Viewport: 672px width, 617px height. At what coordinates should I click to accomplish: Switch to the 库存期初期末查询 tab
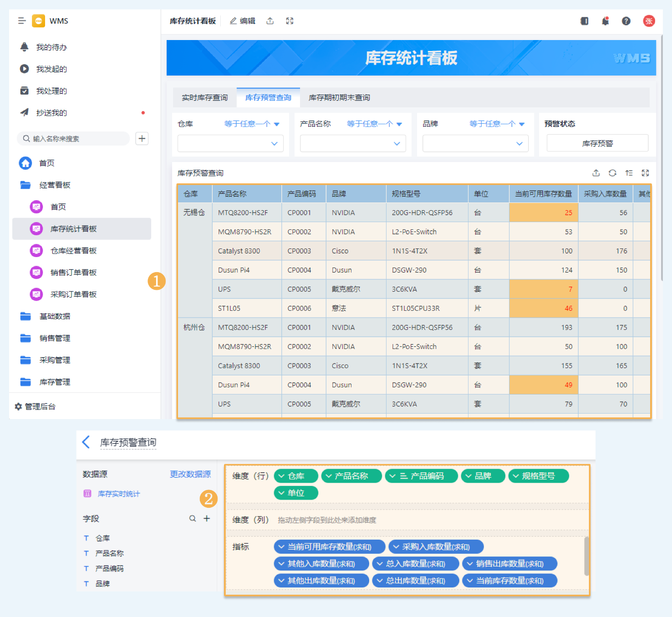[339, 97]
